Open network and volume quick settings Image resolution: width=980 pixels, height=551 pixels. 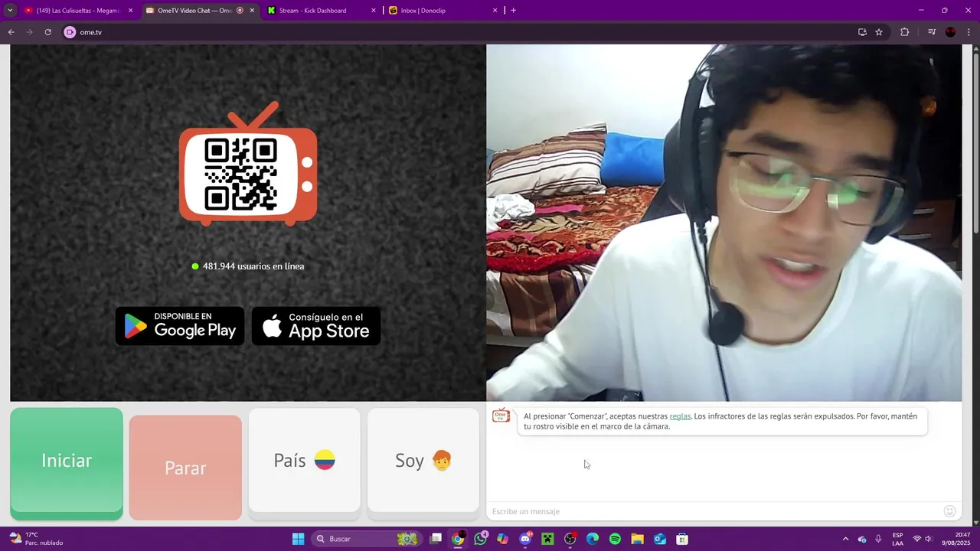pyautogui.click(x=923, y=539)
